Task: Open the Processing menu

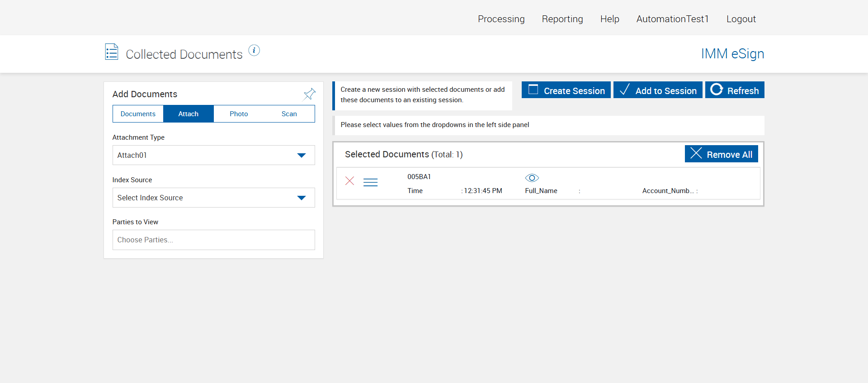Action: point(501,19)
